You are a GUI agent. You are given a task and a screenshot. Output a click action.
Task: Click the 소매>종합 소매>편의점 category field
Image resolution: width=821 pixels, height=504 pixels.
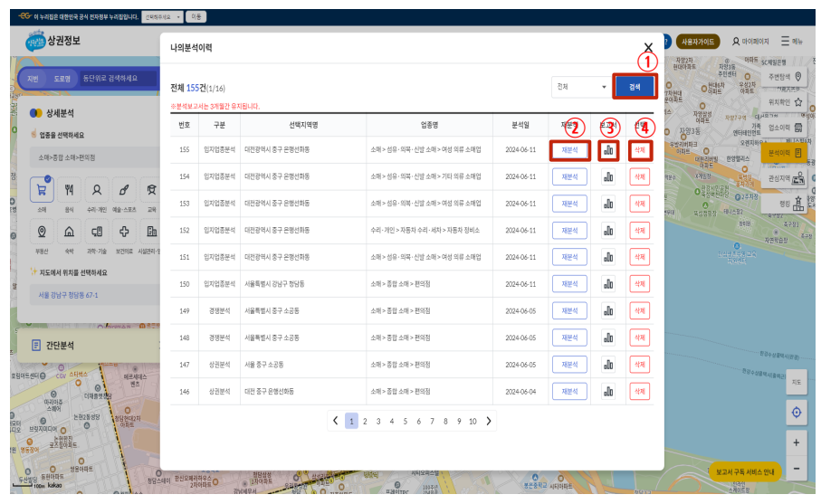click(x=95, y=157)
